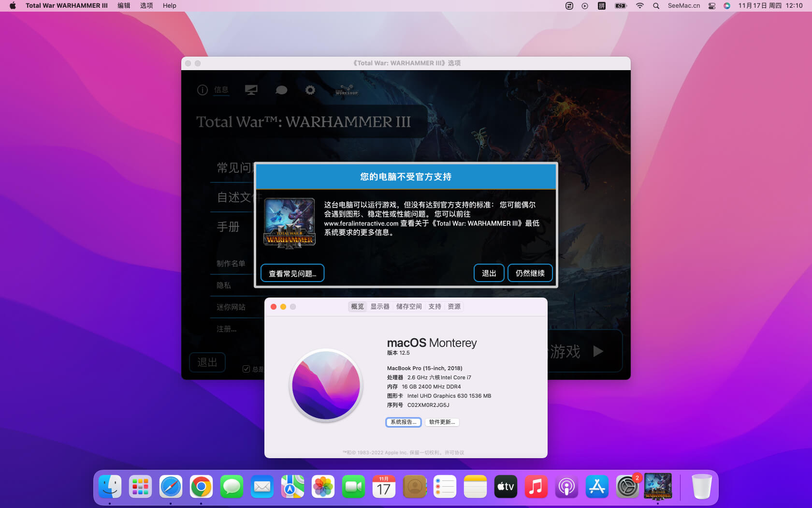Open the Steam Workshop tab icon
Screen dimensions: 812x508
click(347, 90)
